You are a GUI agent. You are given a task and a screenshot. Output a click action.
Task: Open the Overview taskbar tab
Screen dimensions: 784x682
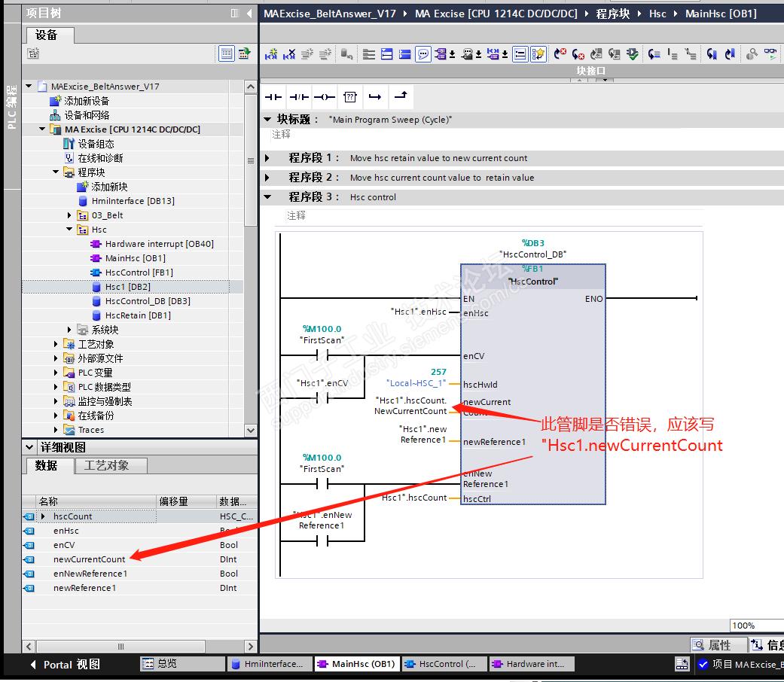[x=181, y=664]
